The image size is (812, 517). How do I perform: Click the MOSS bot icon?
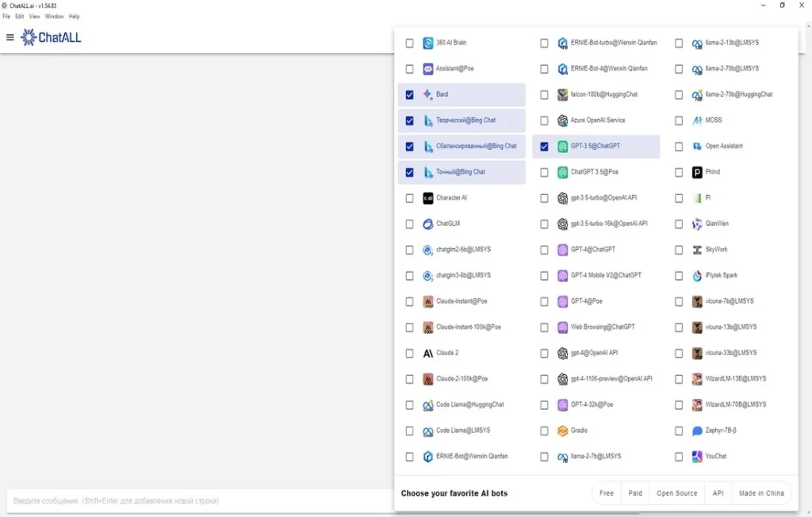(x=697, y=121)
